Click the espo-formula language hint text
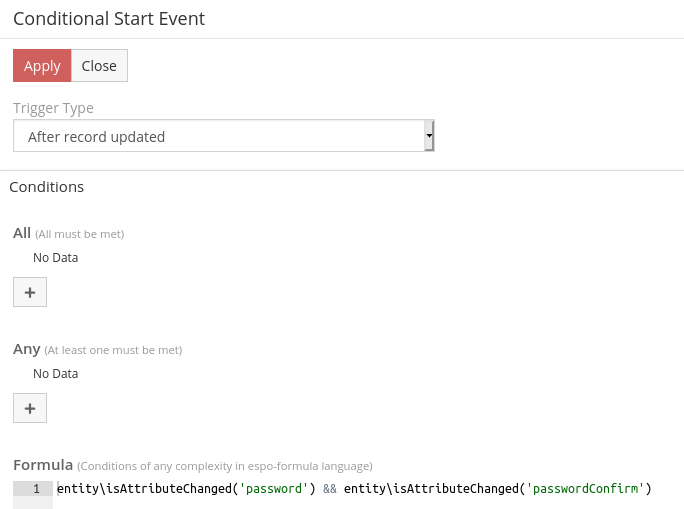 (224, 466)
